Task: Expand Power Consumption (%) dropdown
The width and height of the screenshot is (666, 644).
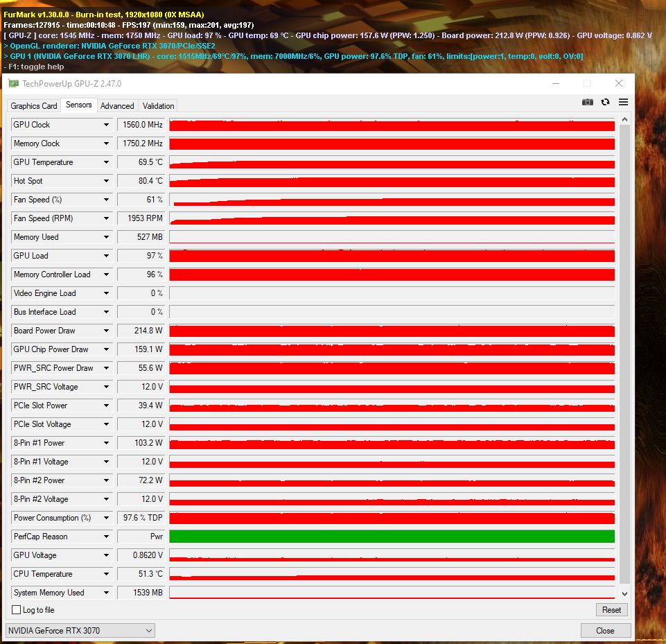Action: (106, 517)
